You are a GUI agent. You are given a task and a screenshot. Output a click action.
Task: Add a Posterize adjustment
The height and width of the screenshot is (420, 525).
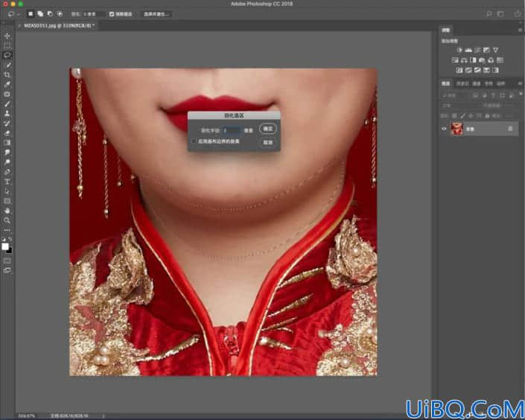468,70
